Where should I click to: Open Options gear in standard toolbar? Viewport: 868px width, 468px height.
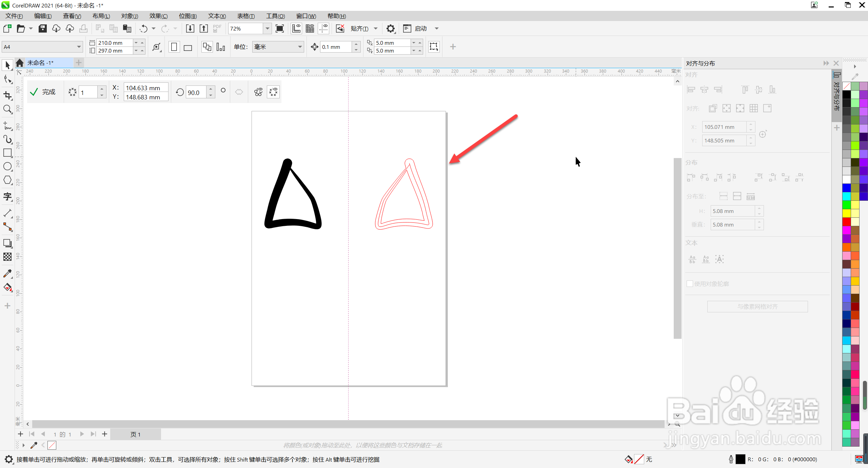tap(391, 28)
